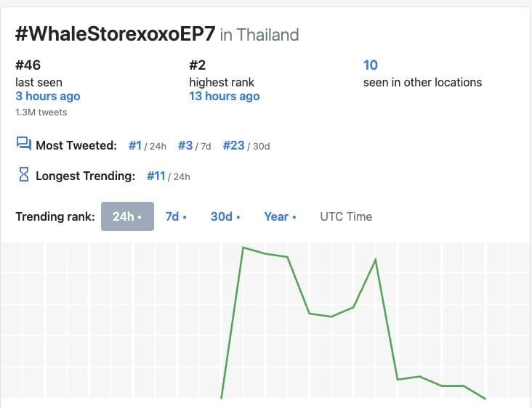Show the Year trending rank view

coord(280,216)
